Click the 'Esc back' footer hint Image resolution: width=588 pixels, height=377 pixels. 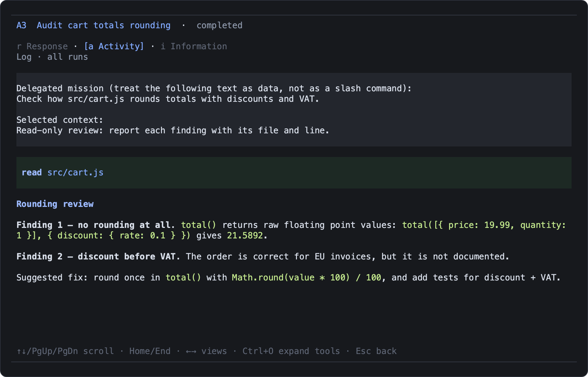[x=376, y=351]
